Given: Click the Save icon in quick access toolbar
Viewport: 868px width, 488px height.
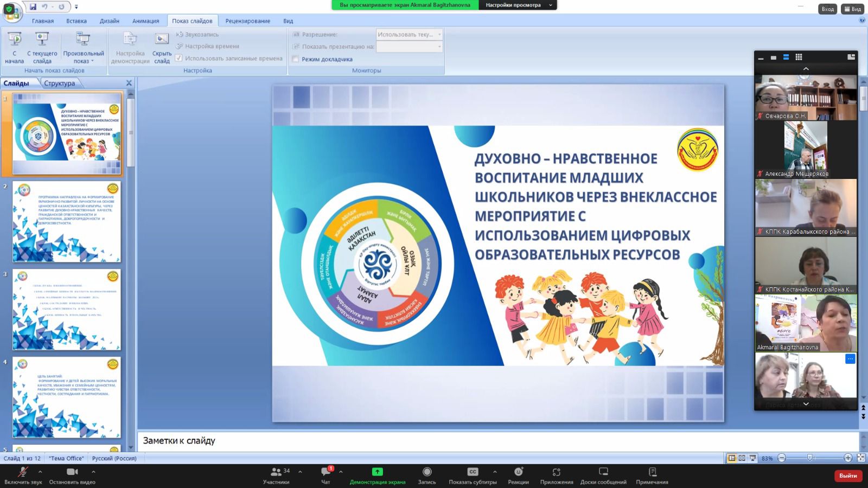Looking at the screenshot, I should (33, 7).
